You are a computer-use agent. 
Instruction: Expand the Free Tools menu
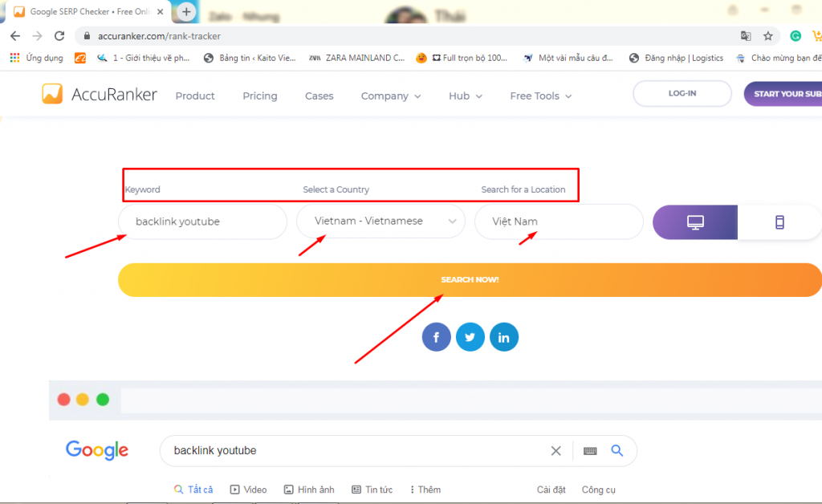point(540,96)
